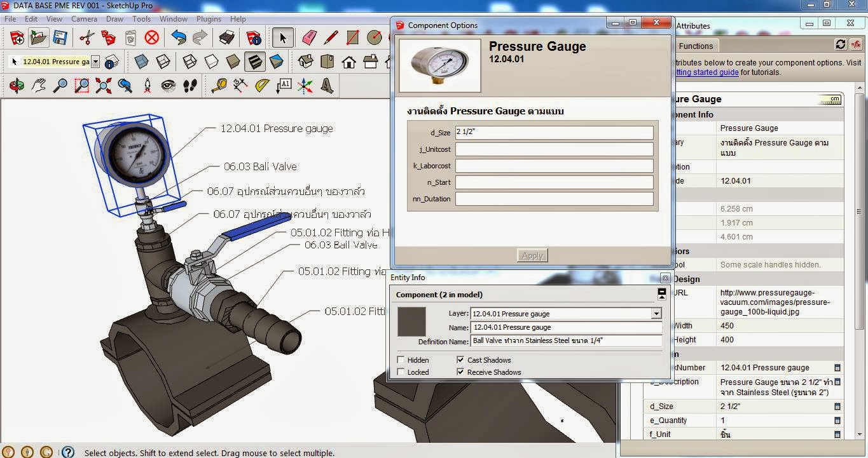
Task: Switch to the Functions tab
Action: [x=696, y=46]
